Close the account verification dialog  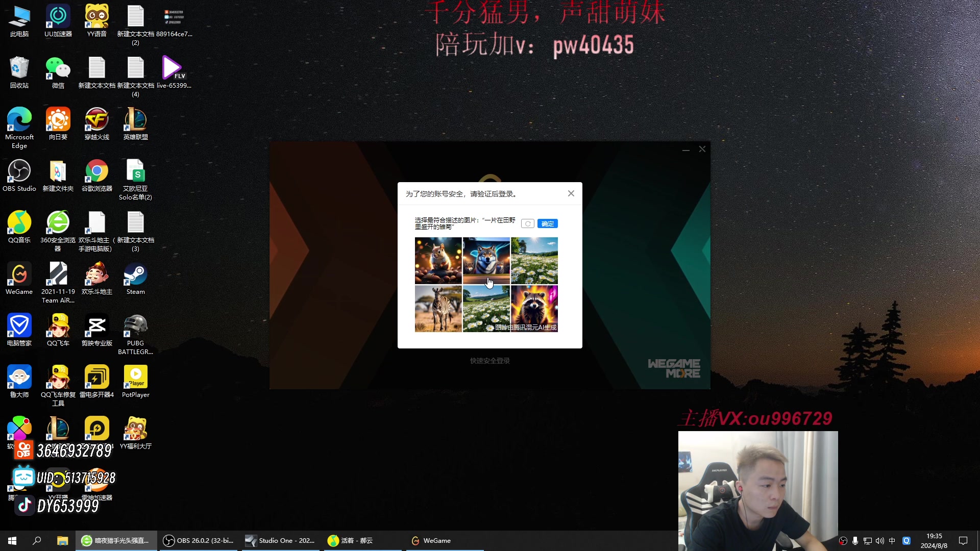click(571, 193)
